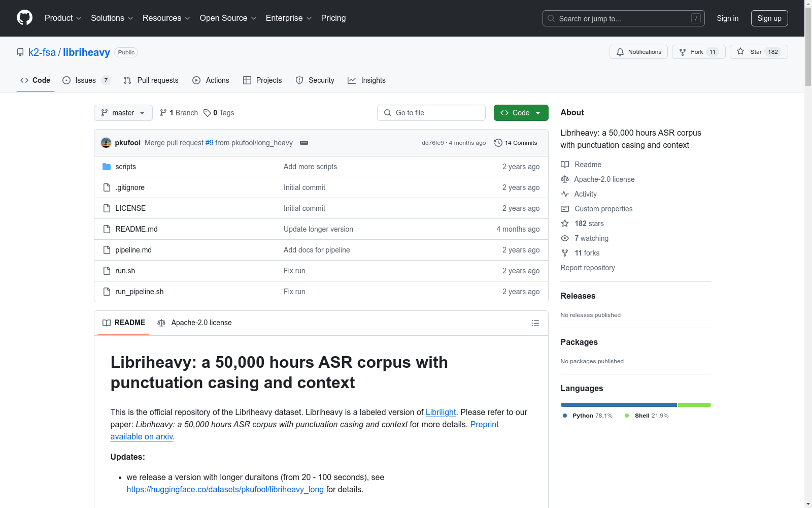Screen dimensions: 812x508
Task: Click the eye icon beside 7 watching
Action: (565, 238)
